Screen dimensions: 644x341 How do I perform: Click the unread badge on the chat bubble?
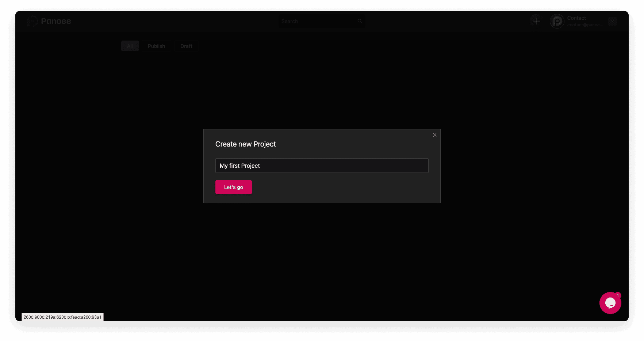[x=617, y=295]
